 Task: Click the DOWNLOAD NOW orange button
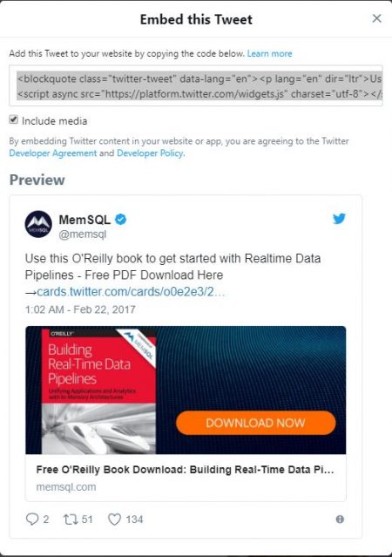pyautogui.click(x=255, y=423)
